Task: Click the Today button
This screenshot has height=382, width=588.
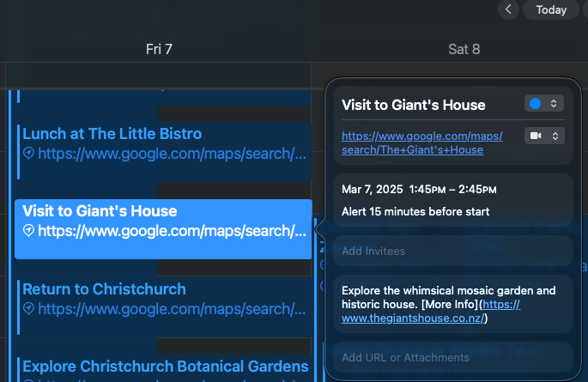Action: pos(551,9)
